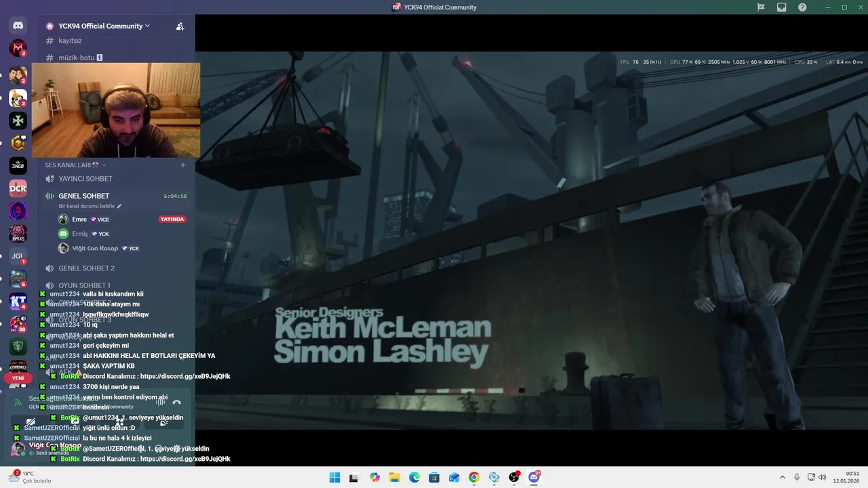
Task: Click the YAYINDA live badge next to Emre
Action: (172, 220)
